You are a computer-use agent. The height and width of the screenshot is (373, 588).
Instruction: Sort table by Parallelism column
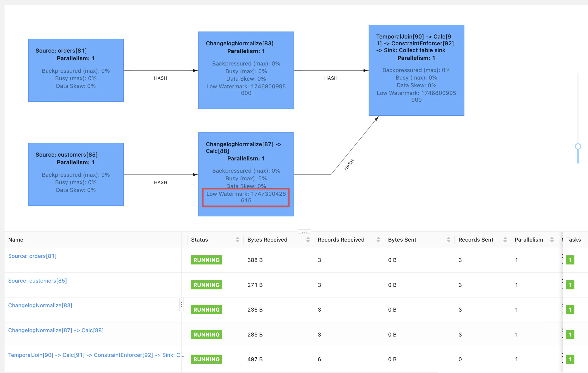552,240
